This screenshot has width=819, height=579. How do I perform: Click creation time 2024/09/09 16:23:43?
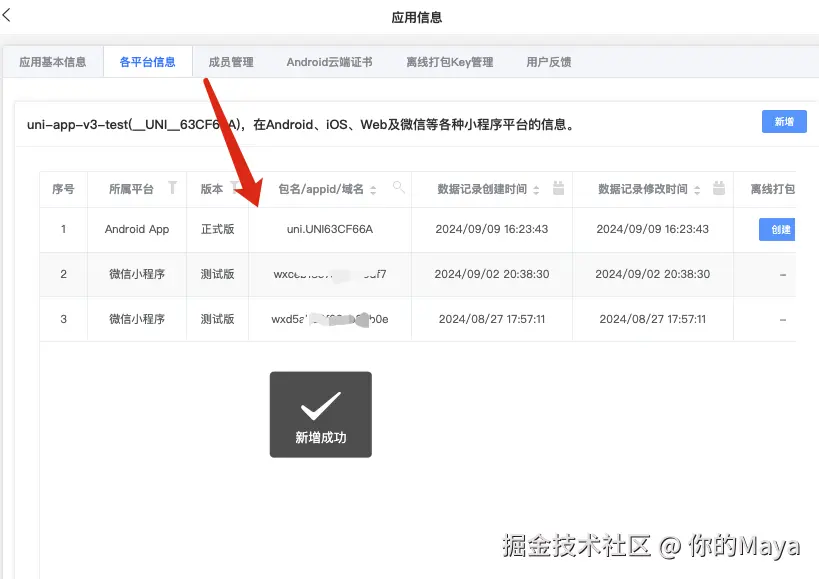tap(492, 229)
